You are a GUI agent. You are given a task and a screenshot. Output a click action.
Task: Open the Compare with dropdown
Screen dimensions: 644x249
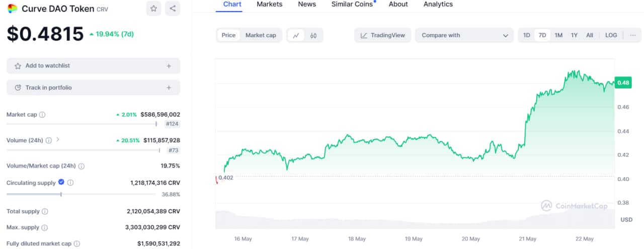(x=464, y=35)
